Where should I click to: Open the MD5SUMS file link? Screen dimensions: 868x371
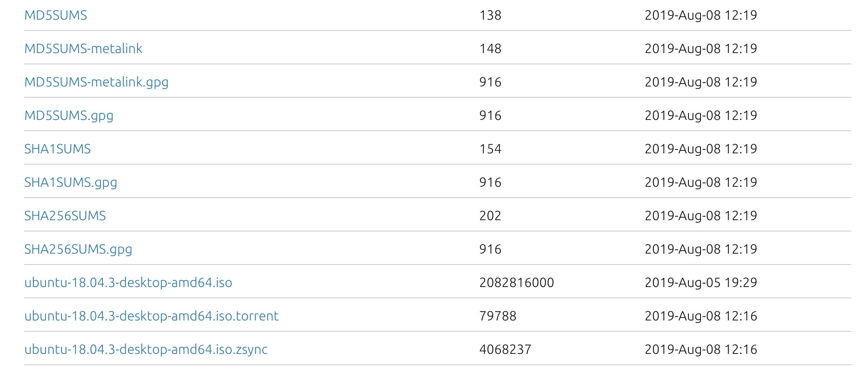pyautogui.click(x=56, y=15)
